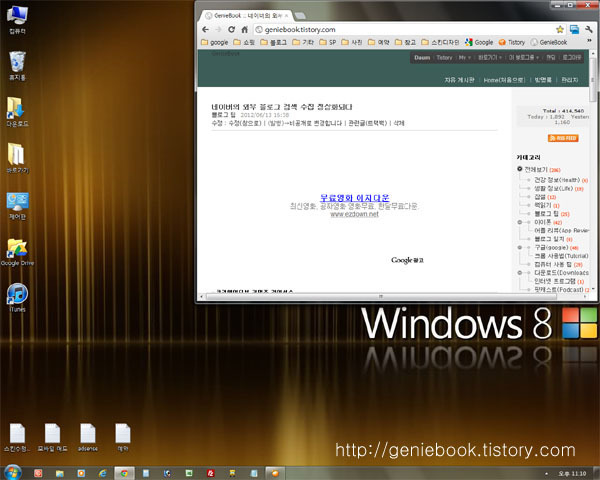
Task: Select the folder shortcut below the Downloads folder
Action: tap(18, 158)
